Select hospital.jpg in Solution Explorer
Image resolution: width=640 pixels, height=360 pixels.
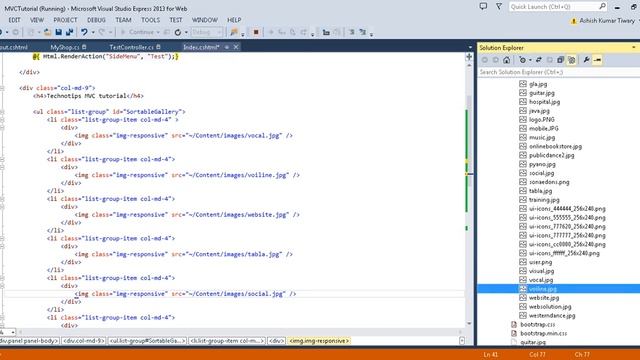point(544,102)
